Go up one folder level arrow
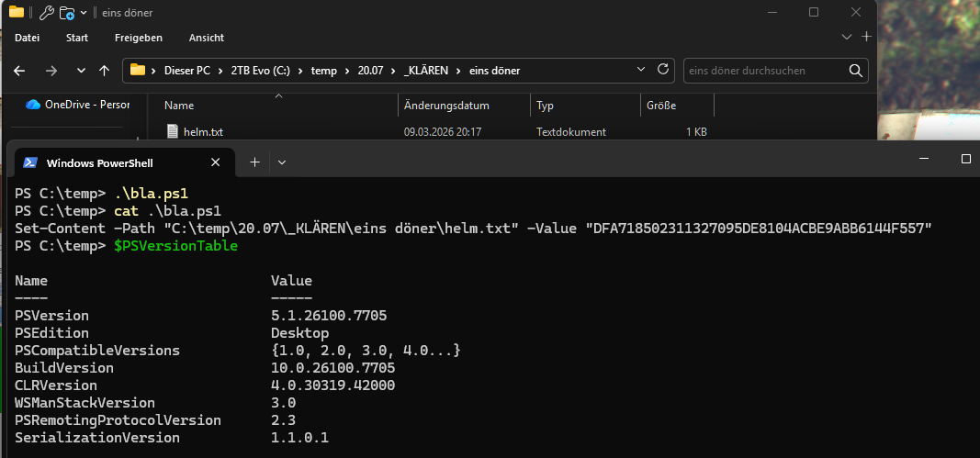Viewport: 980px width, 458px height. [105, 71]
